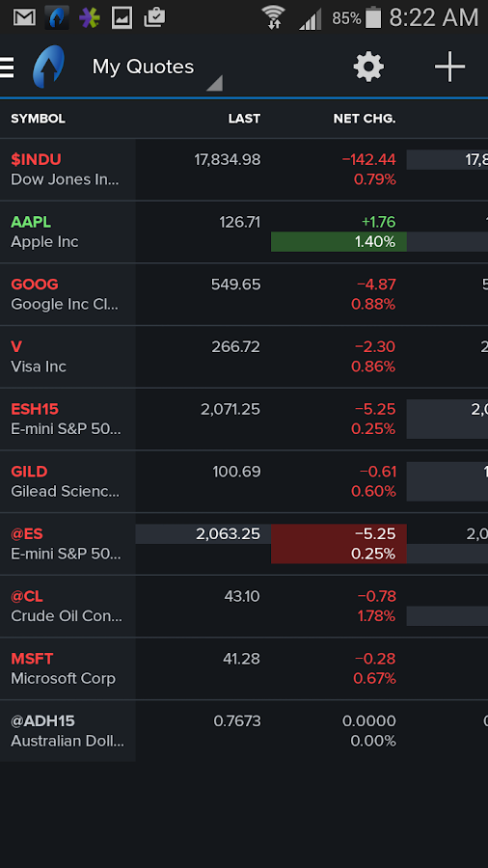488x868 pixels.
Task: Tap the blue arrow app logo
Action: point(48,67)
